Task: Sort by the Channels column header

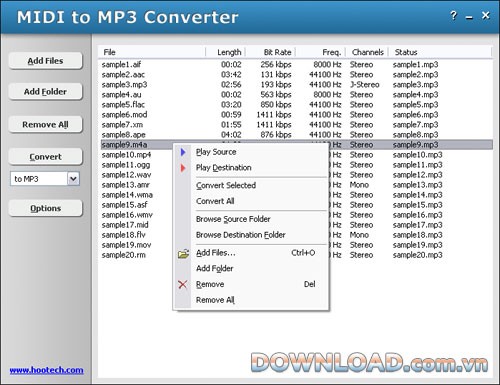Action: click(x=367, y=52)
